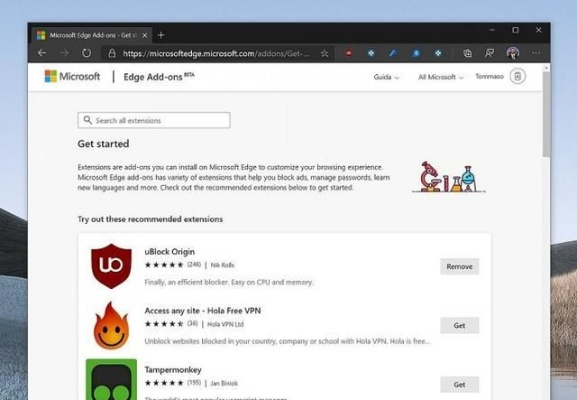Click the page vertical scrollbar
Viewport: 577px width, 400px height.
[x=546, y=114]
